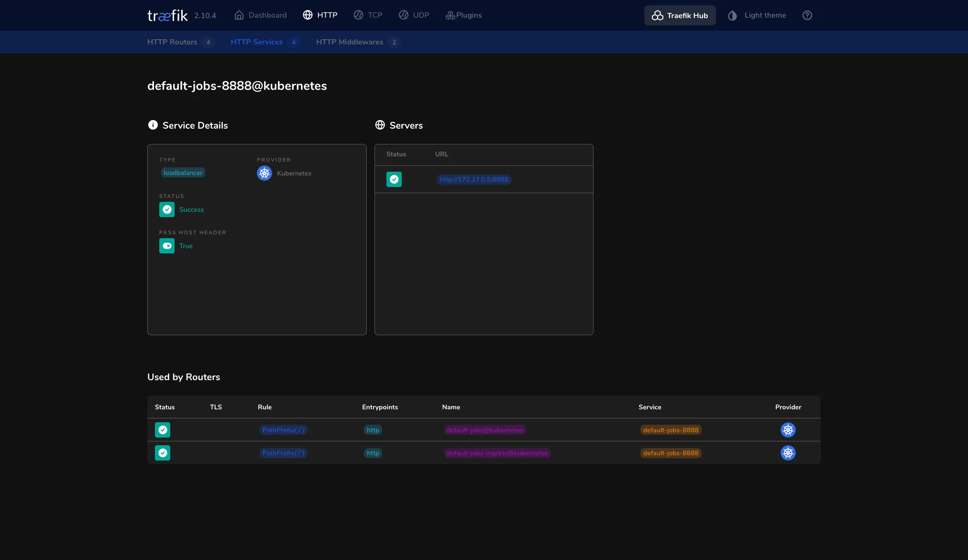Click the Dashboard home icon
968x560 pixels.
coord(239,15)
